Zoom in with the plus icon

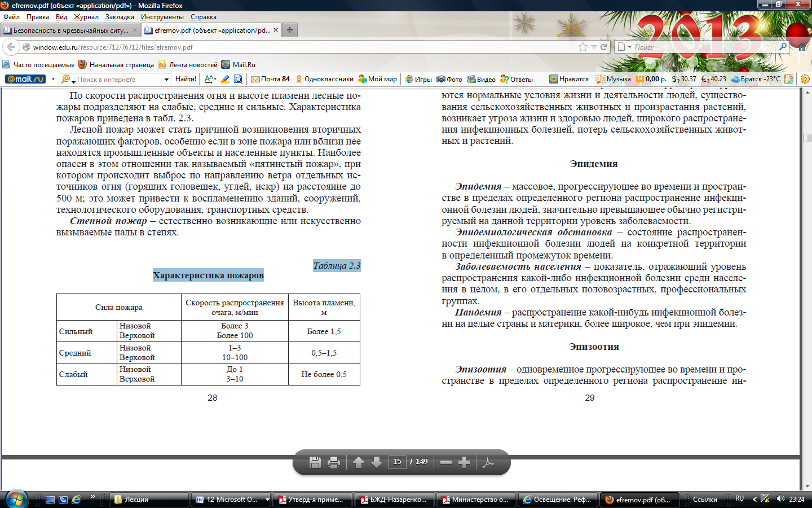464,462
